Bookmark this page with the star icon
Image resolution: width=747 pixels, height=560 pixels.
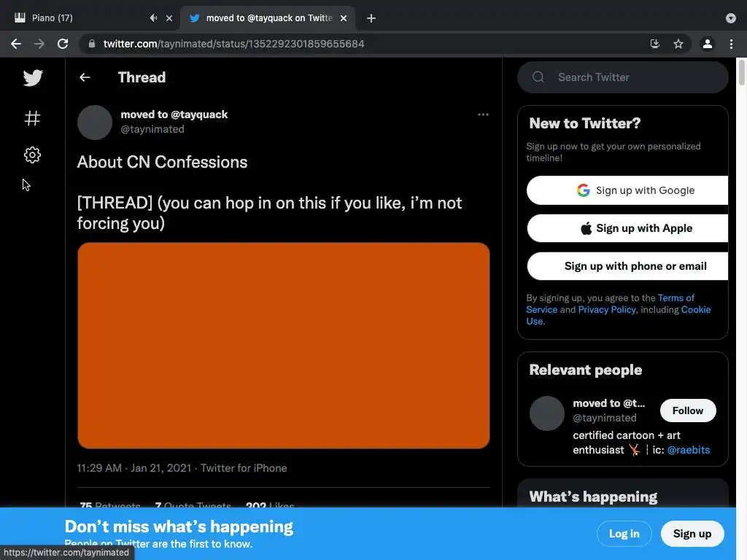678,44
